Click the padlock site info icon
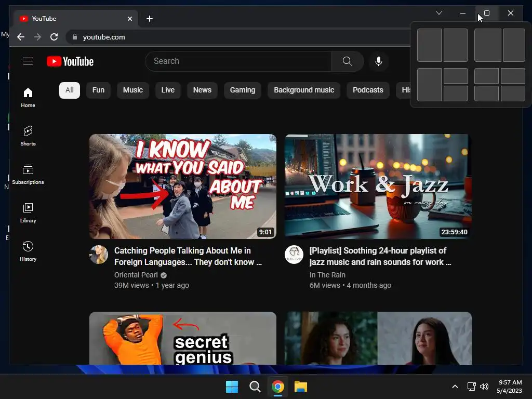Image resolution: width=532 pixels, height=399 pixels. tap(75, 37)
